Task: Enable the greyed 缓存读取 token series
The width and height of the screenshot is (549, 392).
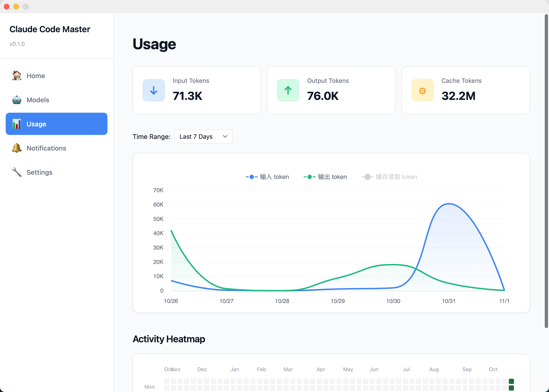Action: pos(389,177)
